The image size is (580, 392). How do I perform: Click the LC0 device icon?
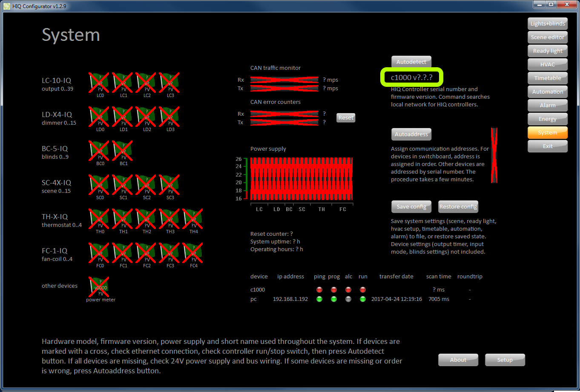click(x=99, y=82)
